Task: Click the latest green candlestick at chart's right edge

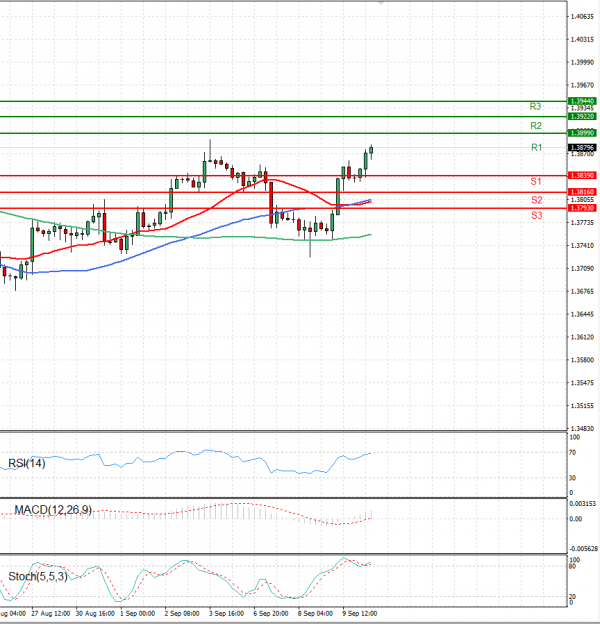Action: [x=371, y=150]
